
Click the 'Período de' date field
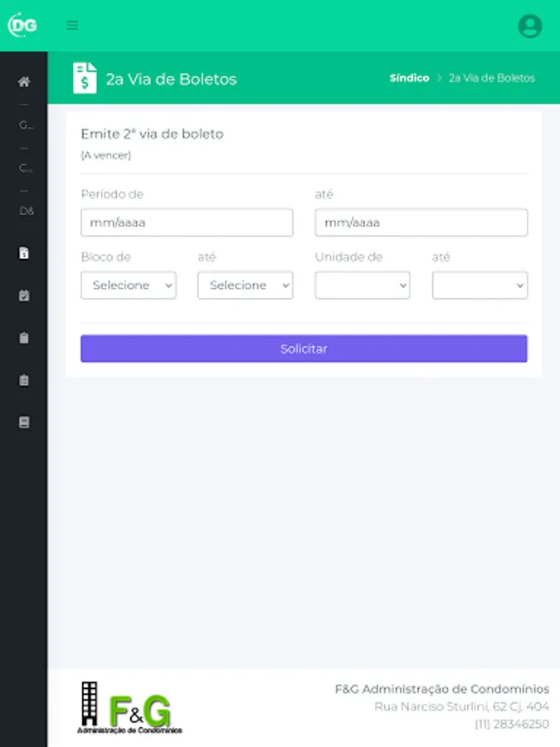coord(187,222)
